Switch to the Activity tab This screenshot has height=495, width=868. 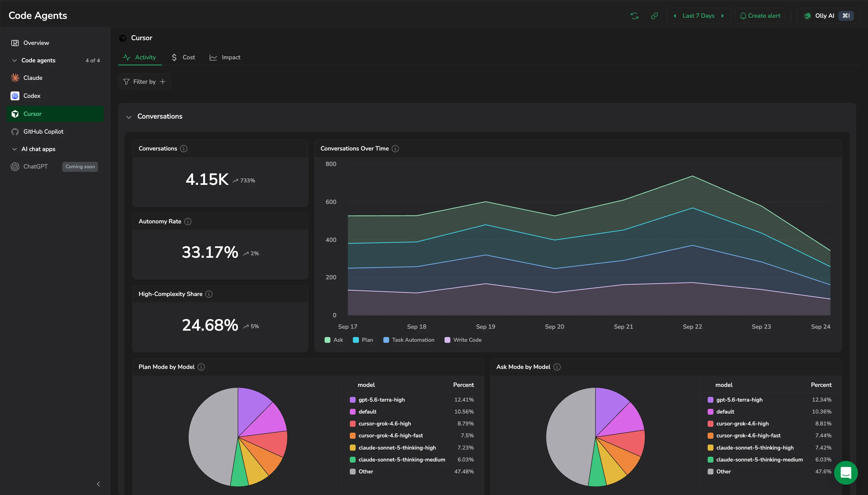pos(140,57)
